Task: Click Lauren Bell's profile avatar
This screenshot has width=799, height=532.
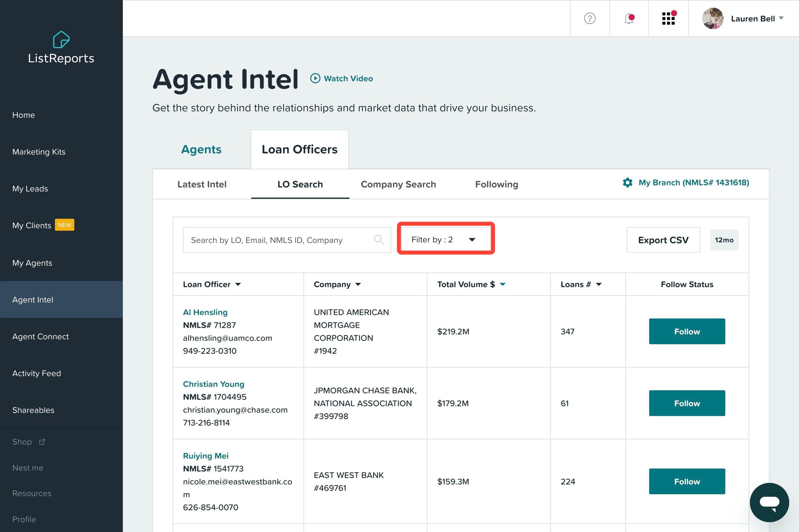Action: tap(713, 18)
